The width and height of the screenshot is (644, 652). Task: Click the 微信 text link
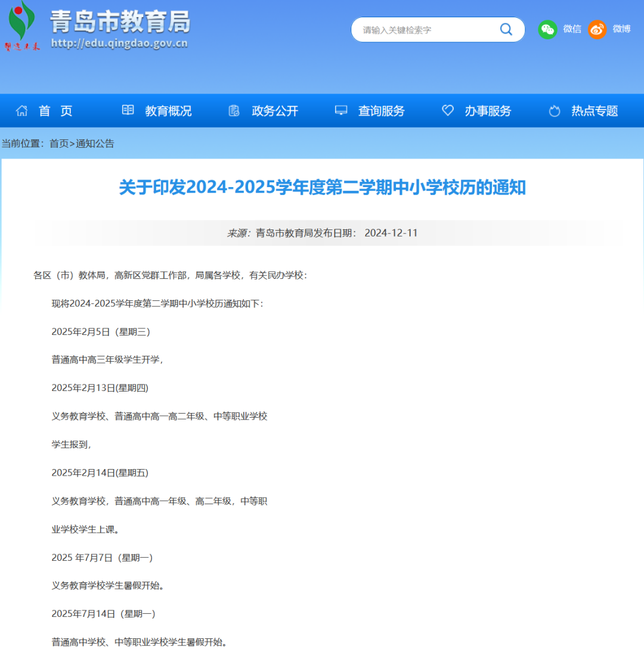[x=572, y=29]
